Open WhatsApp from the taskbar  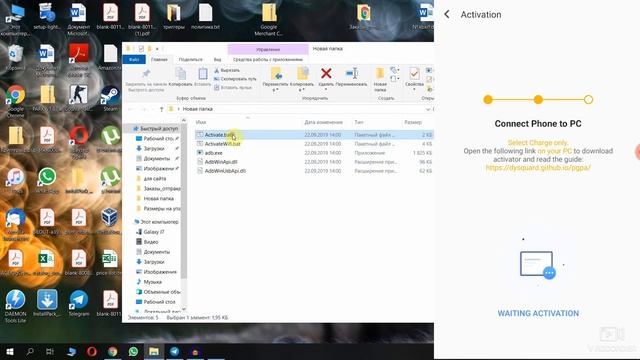tap(133, 351)
